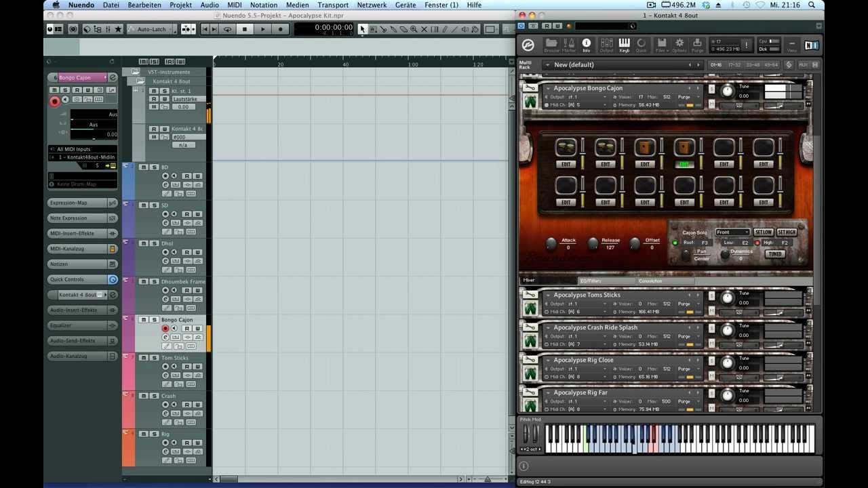Viewport: 868px width, 488px height.
Task: Open the Kontakt Master metronome icon
Action: 569,45
